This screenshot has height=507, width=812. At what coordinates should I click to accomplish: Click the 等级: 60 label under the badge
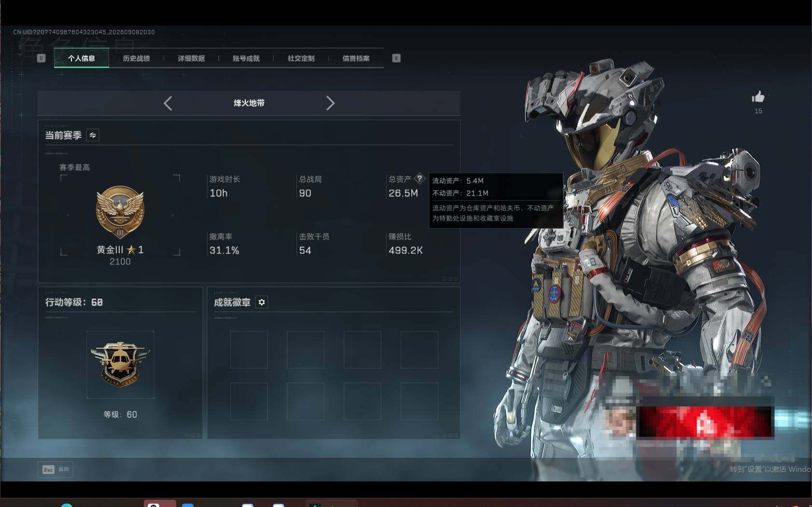click(x=120, y=415)
